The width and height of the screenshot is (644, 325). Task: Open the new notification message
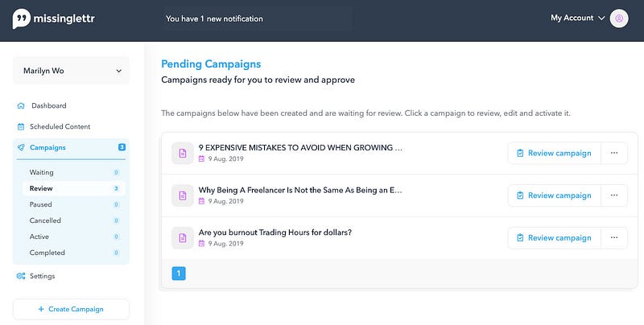214,19
